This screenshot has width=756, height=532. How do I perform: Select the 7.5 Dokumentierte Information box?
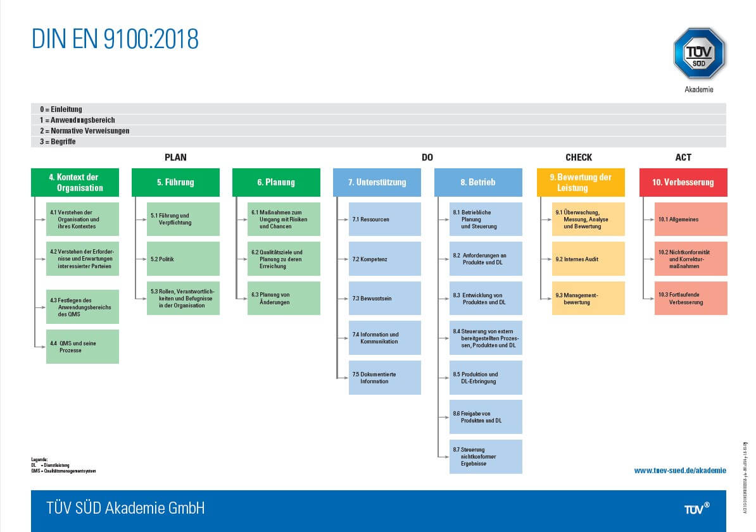[x=385, y=377]
